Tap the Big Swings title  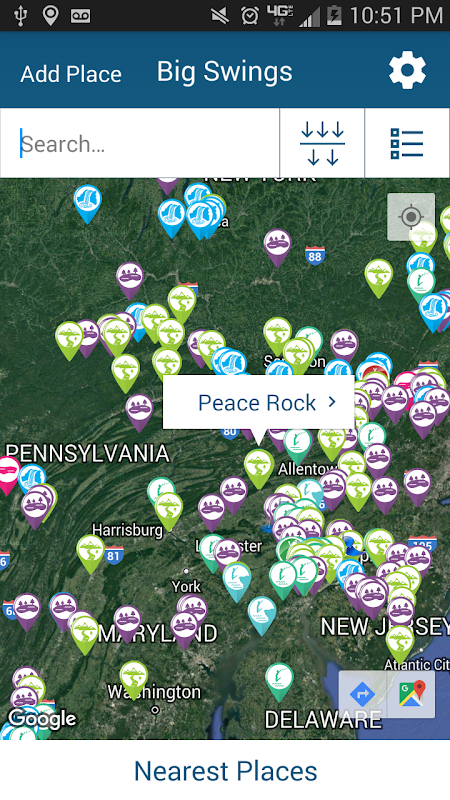pos(224,71)
